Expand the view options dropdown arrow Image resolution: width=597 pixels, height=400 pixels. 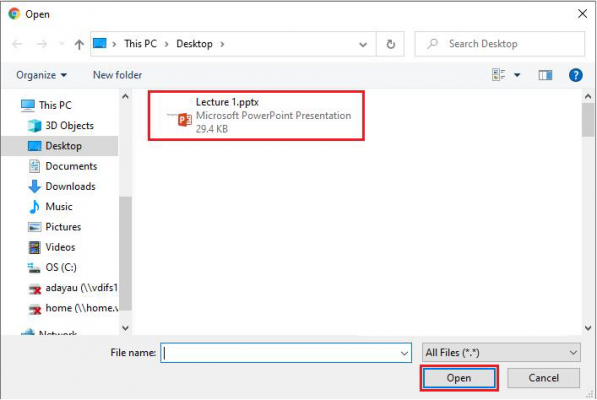pyautogui.click(x=517, y=75)
